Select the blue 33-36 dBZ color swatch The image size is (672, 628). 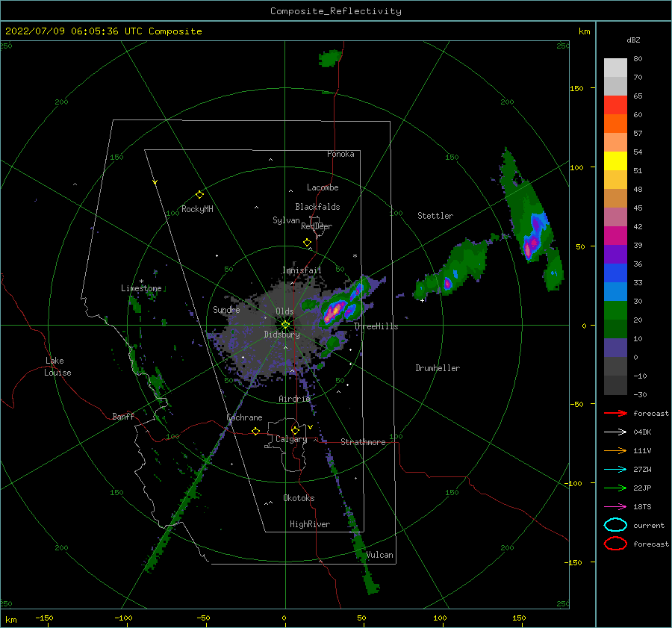click(x=615, y=273)
